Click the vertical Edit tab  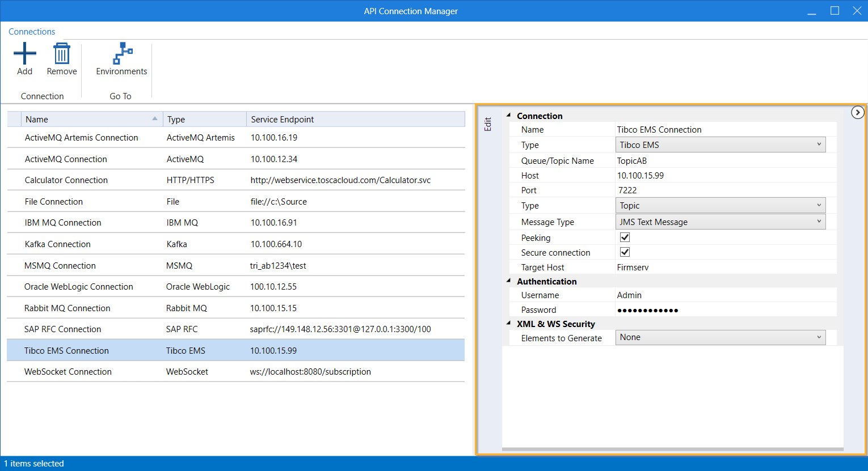(x=488, y=125)
